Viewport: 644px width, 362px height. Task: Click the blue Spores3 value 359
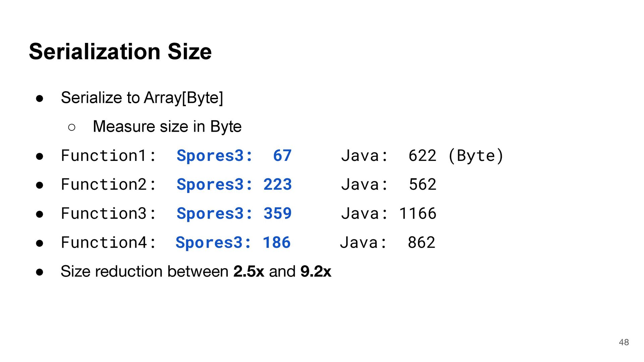pos(277,214)
